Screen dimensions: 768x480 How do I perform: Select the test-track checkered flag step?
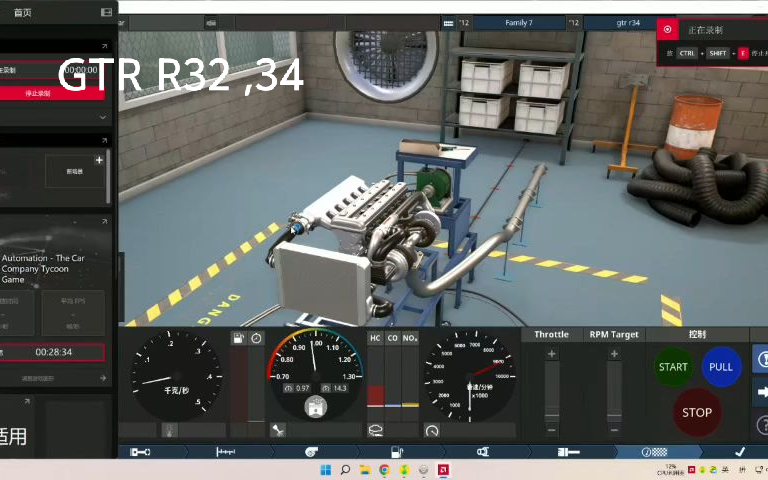654,452
